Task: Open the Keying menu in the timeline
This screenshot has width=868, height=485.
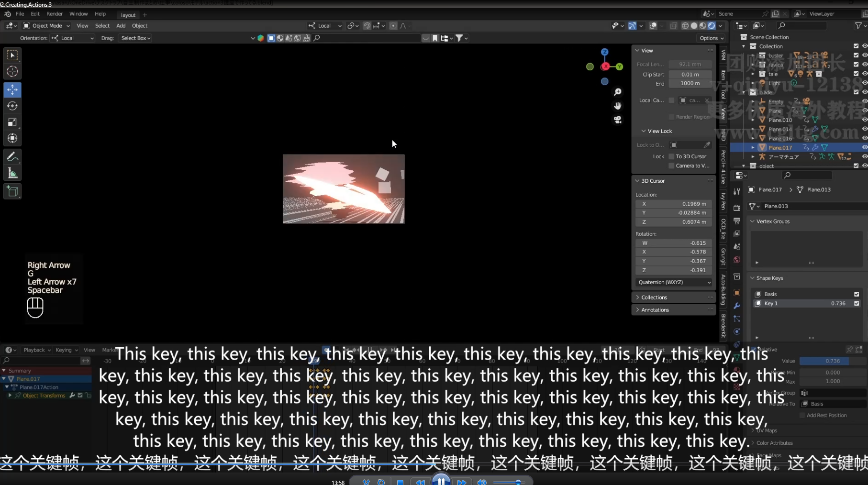Action: pos(66,350)
